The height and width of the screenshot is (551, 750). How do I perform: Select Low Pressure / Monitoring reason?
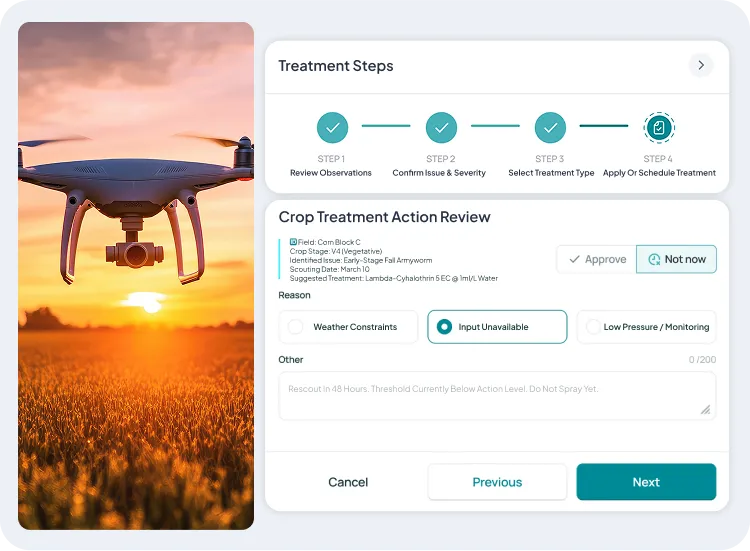click(646, 327)
